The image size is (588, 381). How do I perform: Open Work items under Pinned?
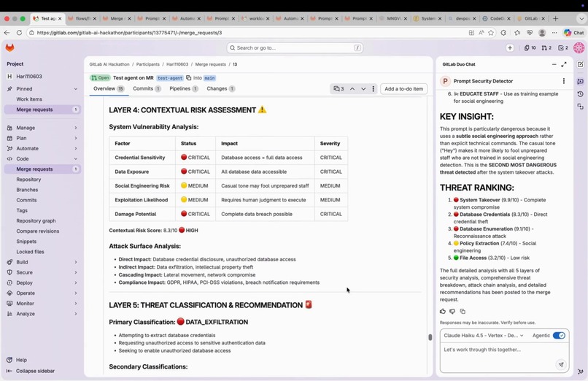(x=42, y=99)
